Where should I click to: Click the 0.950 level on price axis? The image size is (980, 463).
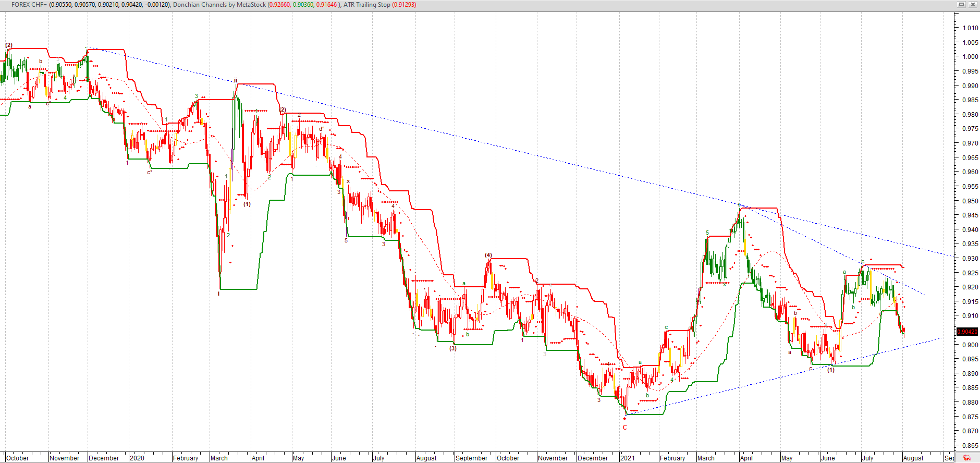point(970,201)
